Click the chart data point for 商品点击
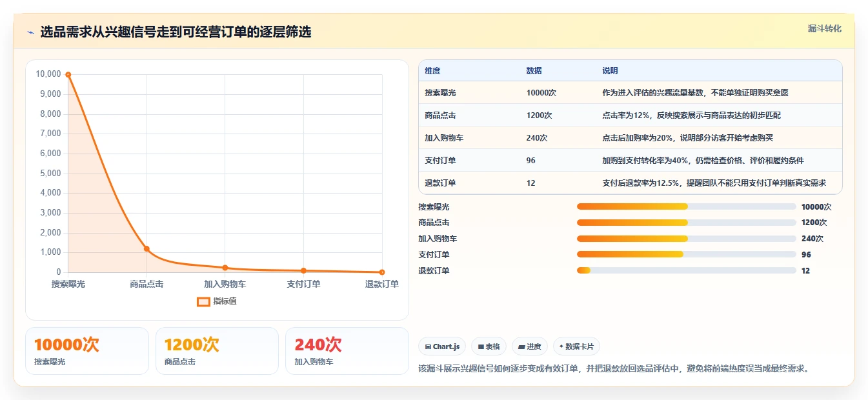Image resolution: width=868 pixels, height=400 pixels. [146, 248]
